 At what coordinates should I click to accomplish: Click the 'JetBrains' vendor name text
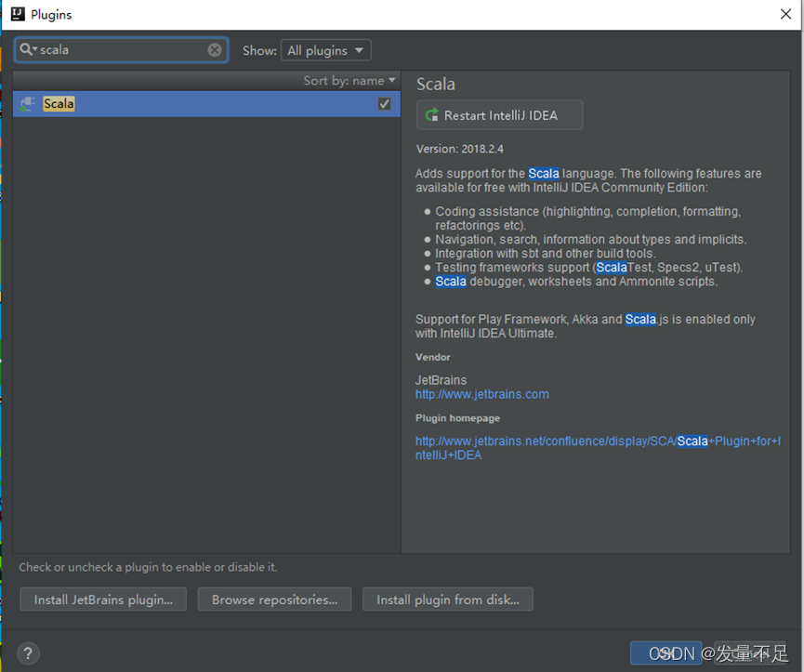click(x=441, y=380)
